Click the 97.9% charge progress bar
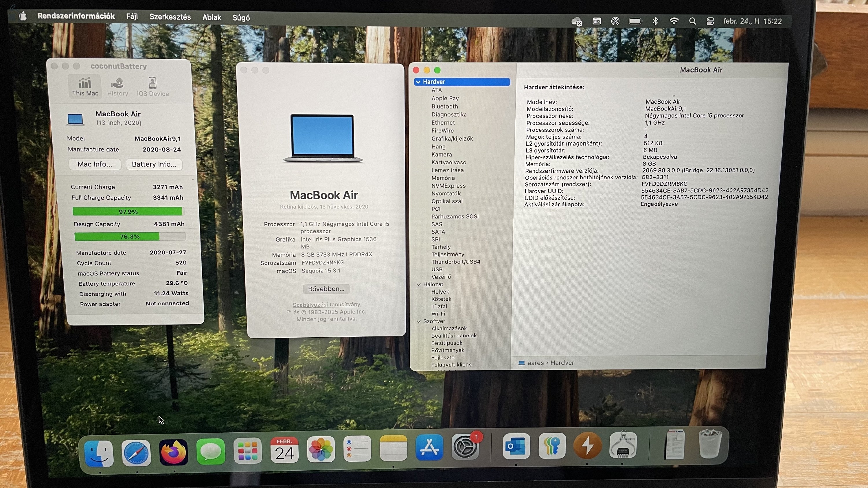Screen dimensions: 868x488 128,211
